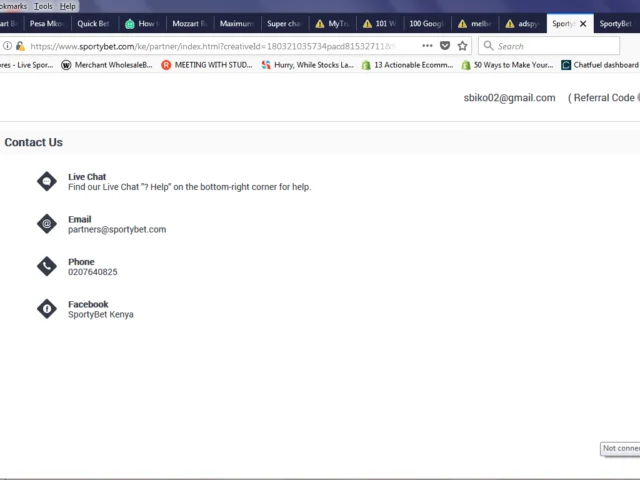640x480 pixels.
Task: Click the padlock security icon
Action: click(x=20, y=46)
